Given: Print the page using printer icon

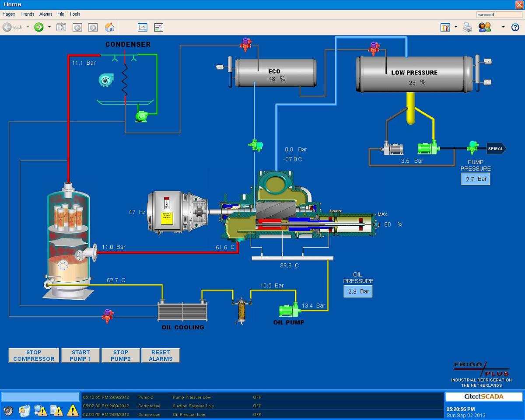Looking at the screenshot, I should [468, 27].
